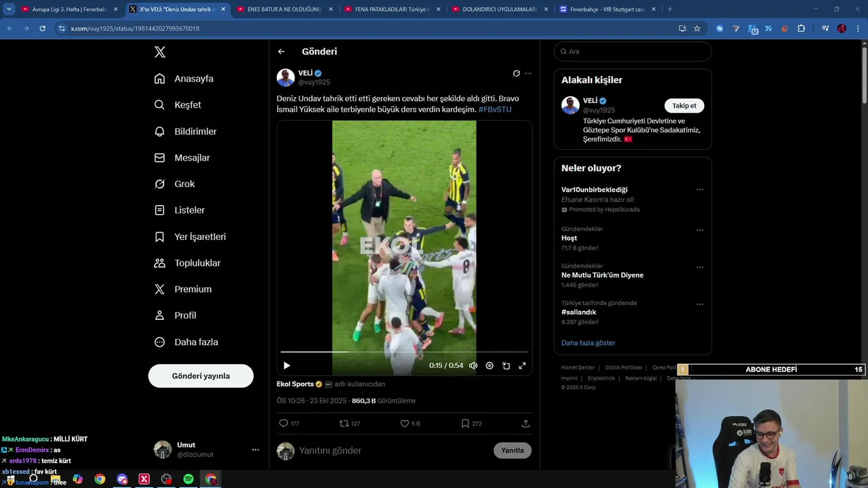Viewport: 868px width, 488px height.
Task: Open Grok from the sidebar
Action: pyautogui.click(x=175, y=184)
